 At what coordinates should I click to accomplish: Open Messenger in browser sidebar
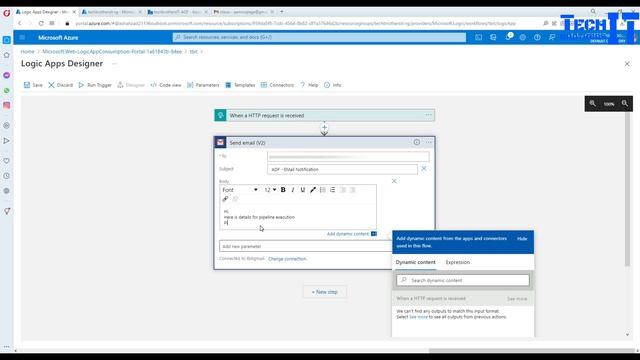click(7, 75)
